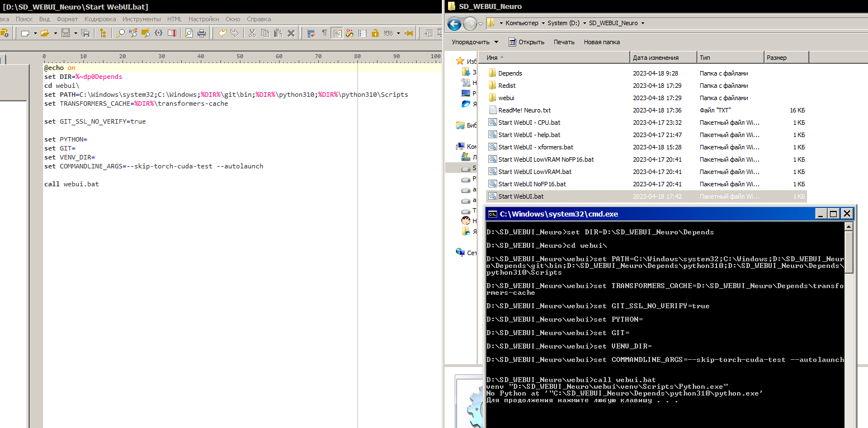
Task: Click the Save All icon
Action: [86, 34]
